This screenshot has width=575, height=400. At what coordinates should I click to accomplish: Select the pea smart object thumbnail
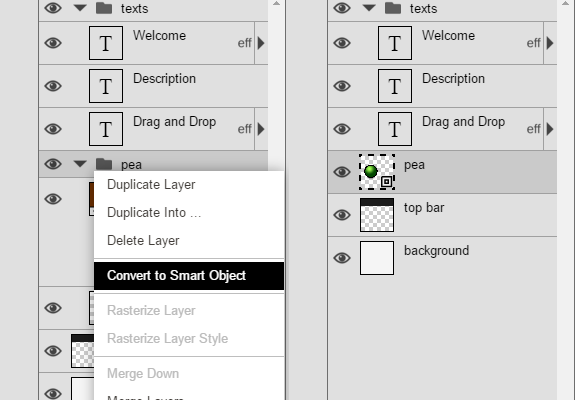click(x=377, y=172)
